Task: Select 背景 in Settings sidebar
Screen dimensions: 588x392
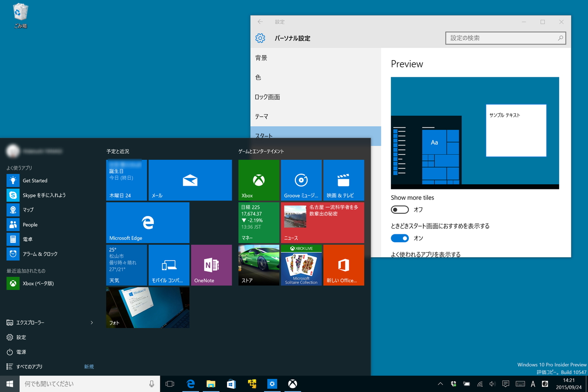Action: point(316,58)
